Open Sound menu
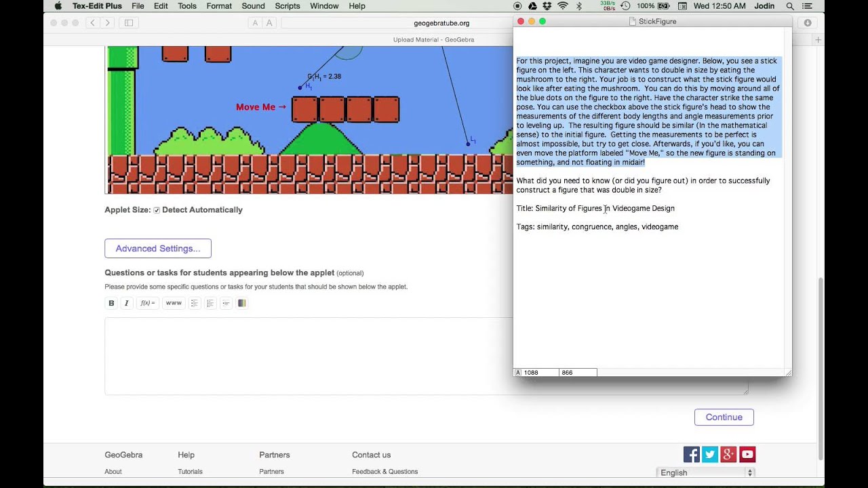The height and width of the screenshot is (488, 868). point(254,6)
